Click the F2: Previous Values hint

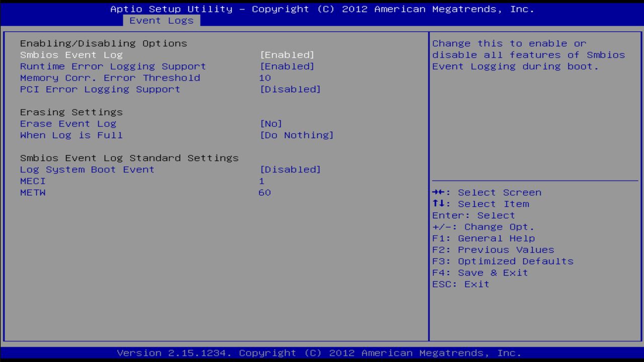(x=493, y=250)
